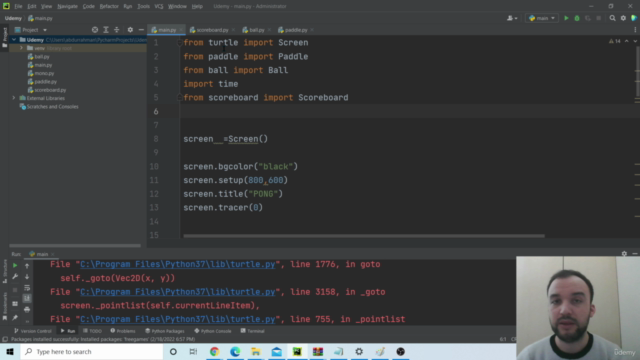
Task: Collapse all icon in Project panel toolbar
Action: (117, 30)
